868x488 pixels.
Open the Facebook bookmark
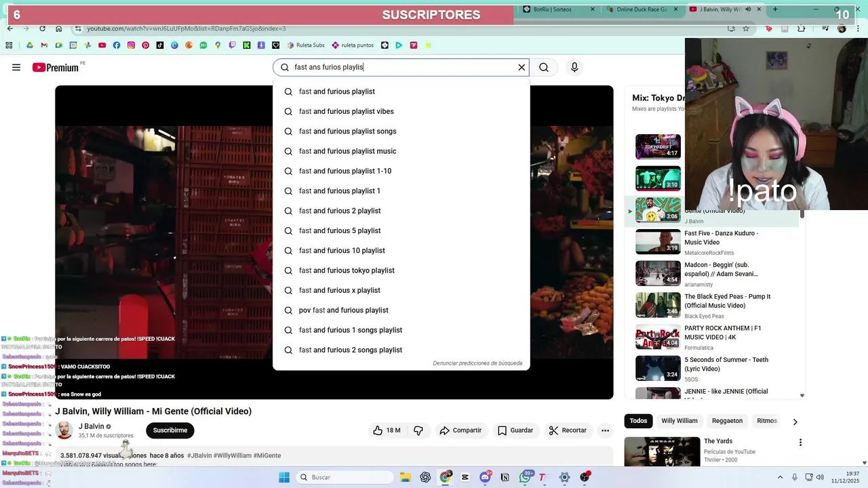pyautogui.click(x=117, y=45)
